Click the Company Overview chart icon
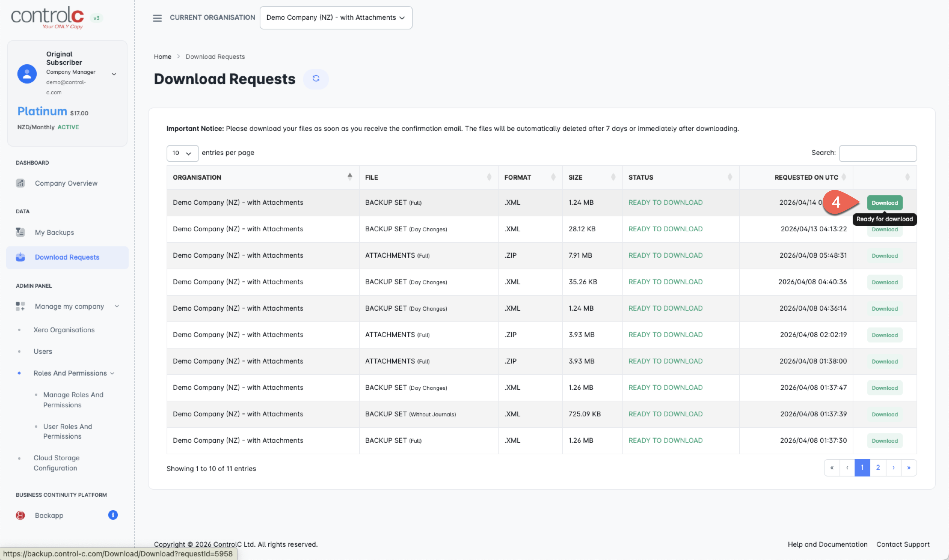 (x=20, y=183)
